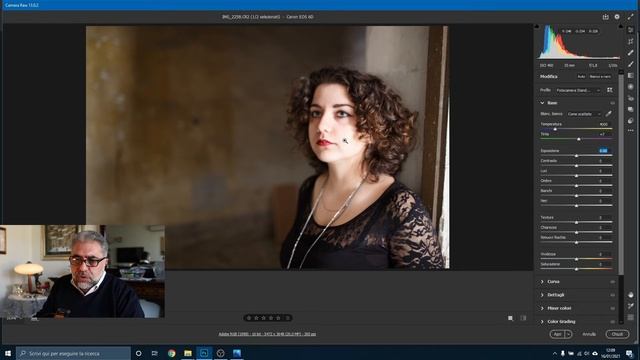Screen dimensions: 640x360
Task: Toggle full screen mode icon
Action: tap(631, 17)
